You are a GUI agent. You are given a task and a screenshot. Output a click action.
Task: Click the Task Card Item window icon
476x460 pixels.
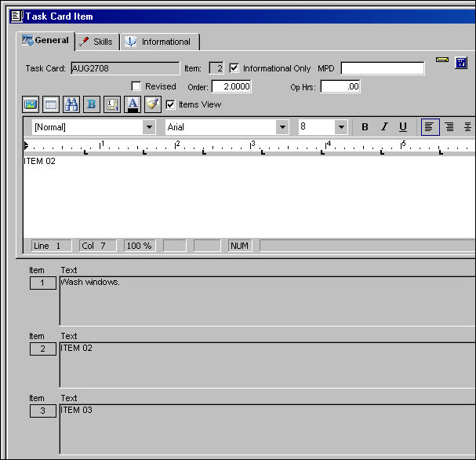(16, 16)
